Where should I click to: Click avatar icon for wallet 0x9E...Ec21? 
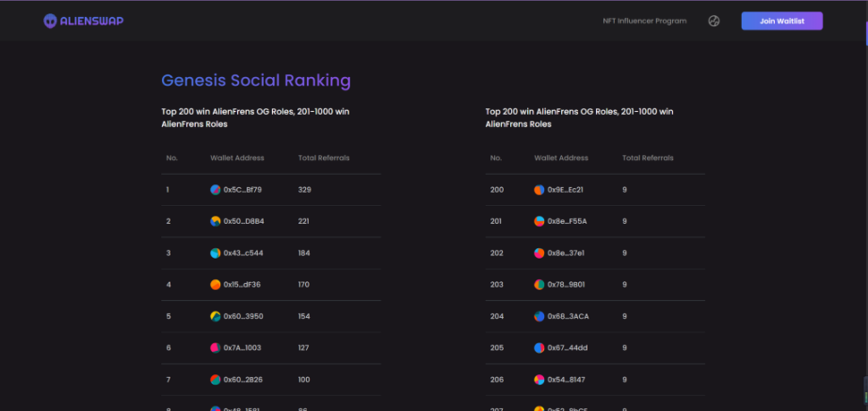539,190
